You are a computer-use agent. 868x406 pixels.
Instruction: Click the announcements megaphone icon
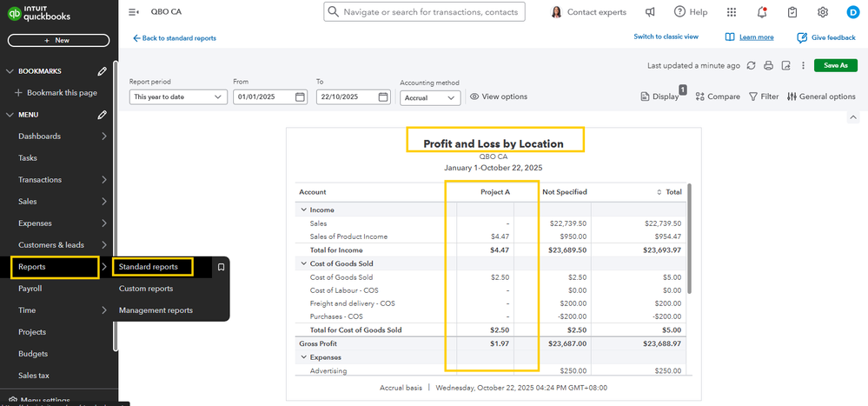tap(651, 11)
